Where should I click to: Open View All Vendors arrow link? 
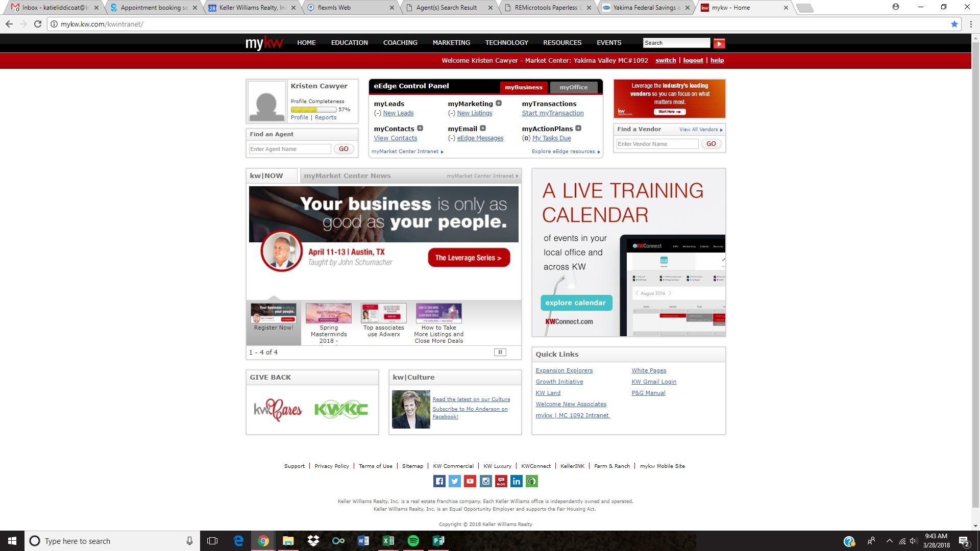[x=701, y=130]
